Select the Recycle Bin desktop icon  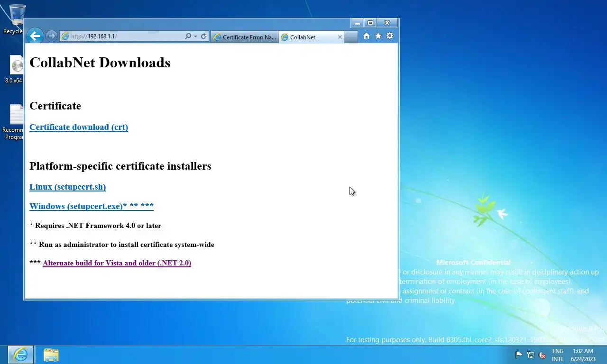(14, 19)
